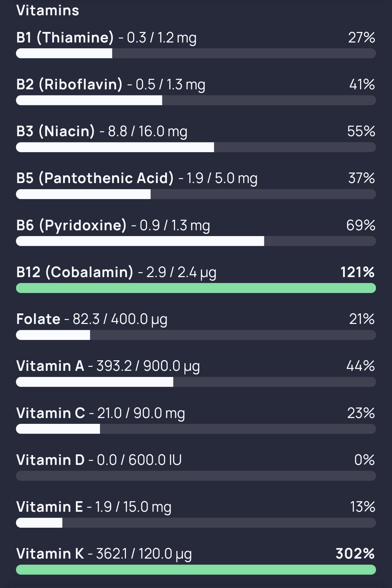The height and width of the screenshot is (588, 392).
Task: Select the B2 (Riboflavin) label
Action: (69, 84)
